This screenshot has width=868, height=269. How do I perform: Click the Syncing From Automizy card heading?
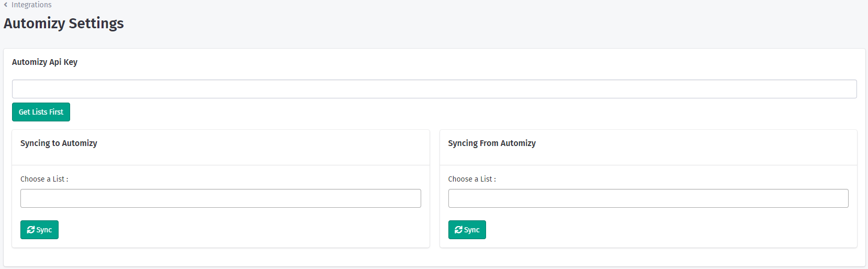coord(491,143)
